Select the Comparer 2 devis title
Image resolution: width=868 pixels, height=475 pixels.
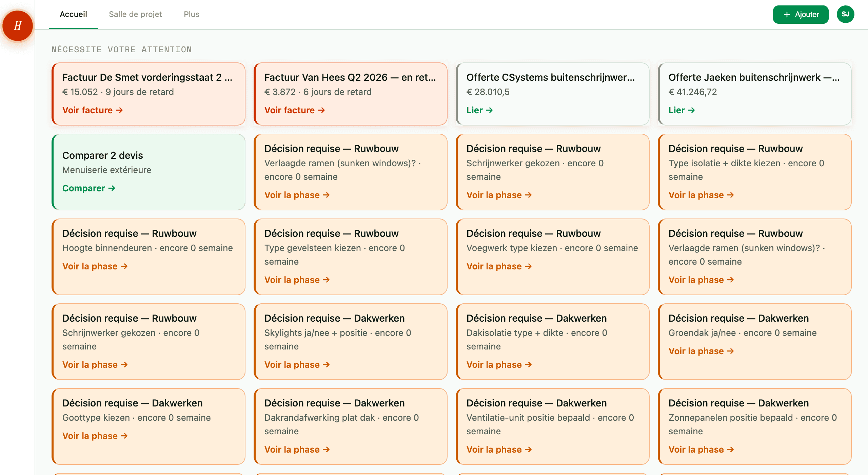click(103, 155)
